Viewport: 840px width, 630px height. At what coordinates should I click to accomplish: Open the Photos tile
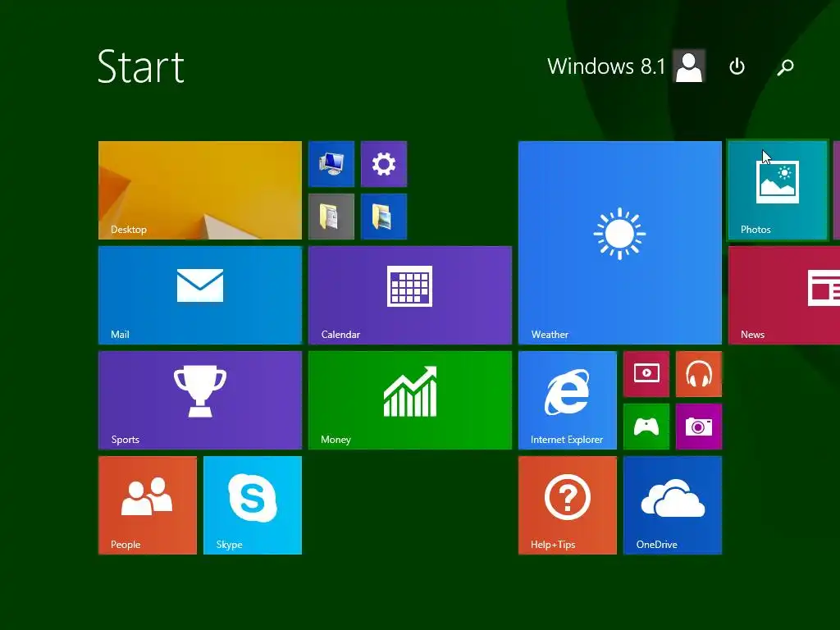pos(778,190)
